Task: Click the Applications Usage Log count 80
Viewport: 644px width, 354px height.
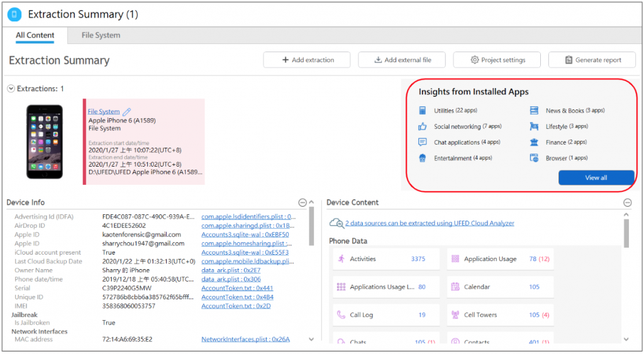Action: coord(422,287)
